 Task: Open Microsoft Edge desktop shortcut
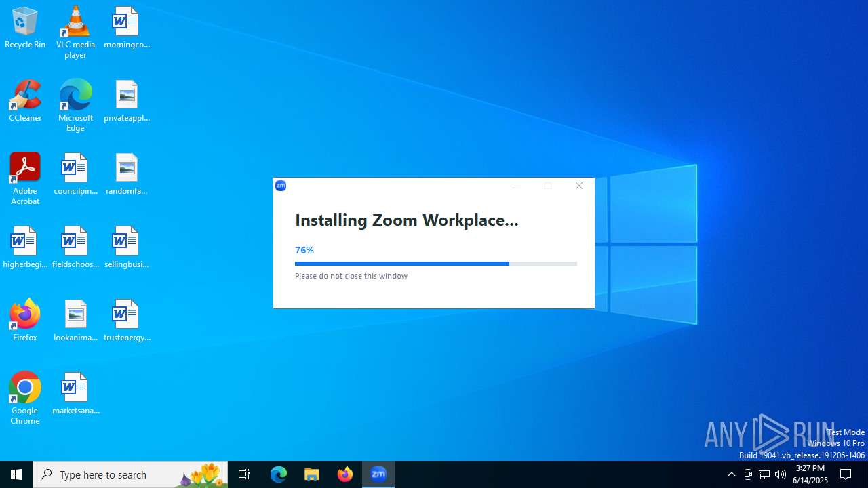(75, 106)
